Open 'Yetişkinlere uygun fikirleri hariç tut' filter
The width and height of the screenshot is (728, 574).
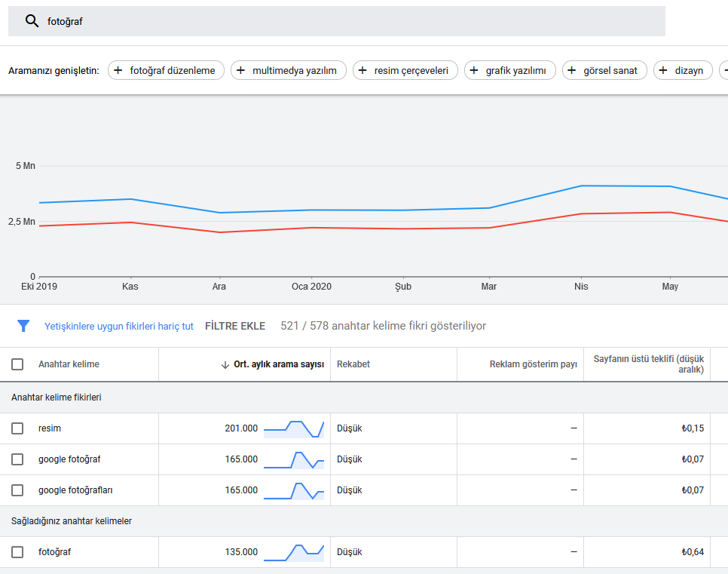click(119, 327)
